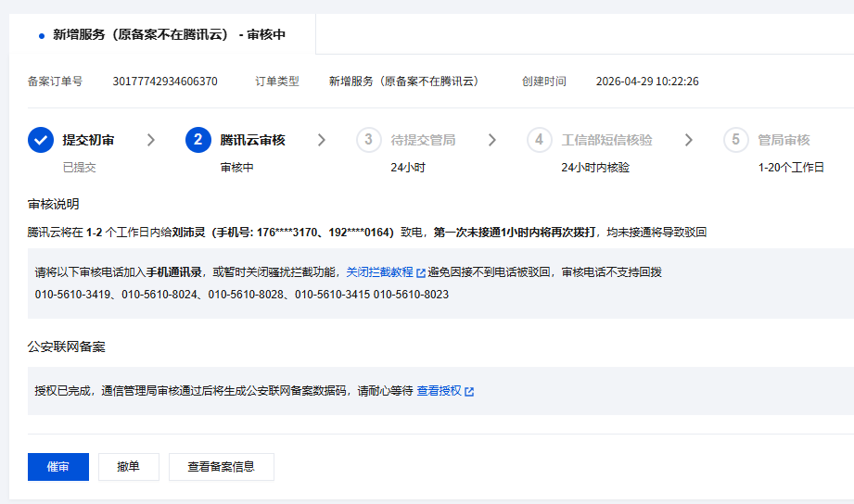Screen dimensions: 854x504
Task: Click the 撤单 button
Action: (129, 467)
